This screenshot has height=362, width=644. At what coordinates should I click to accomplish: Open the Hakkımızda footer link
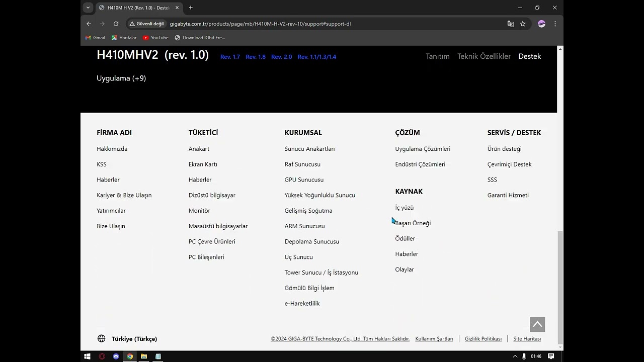(112, 149)
